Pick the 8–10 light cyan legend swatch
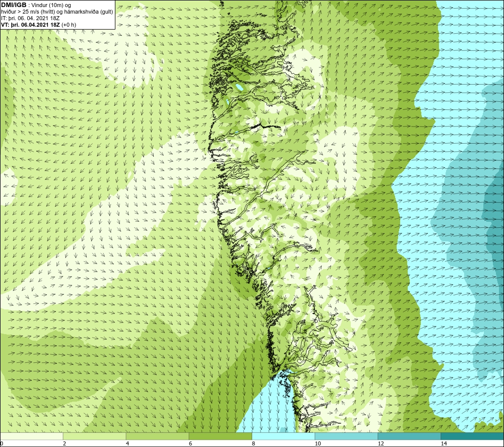The height and width of the screenshot is (447, 504). click(283, 436)
